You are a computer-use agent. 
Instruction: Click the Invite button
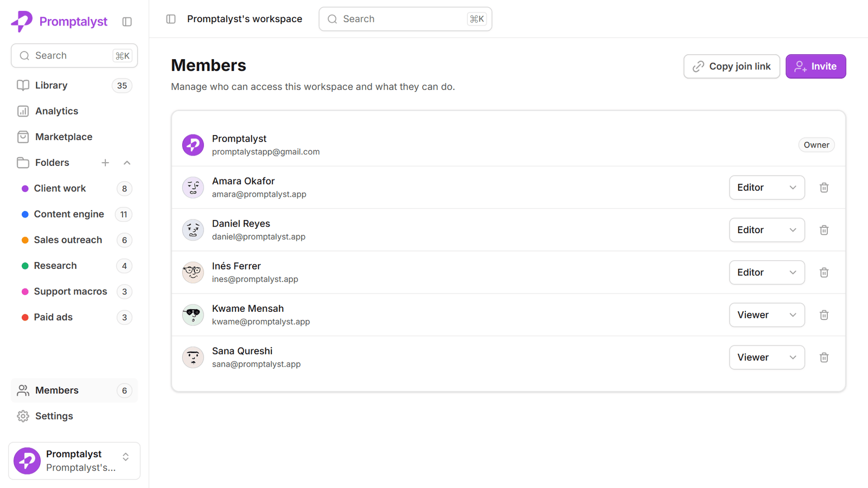tap(815, 66)
